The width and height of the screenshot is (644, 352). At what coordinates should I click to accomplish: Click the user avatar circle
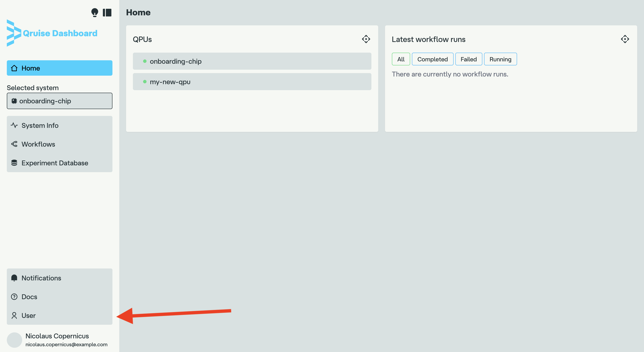tap(14, 340)
